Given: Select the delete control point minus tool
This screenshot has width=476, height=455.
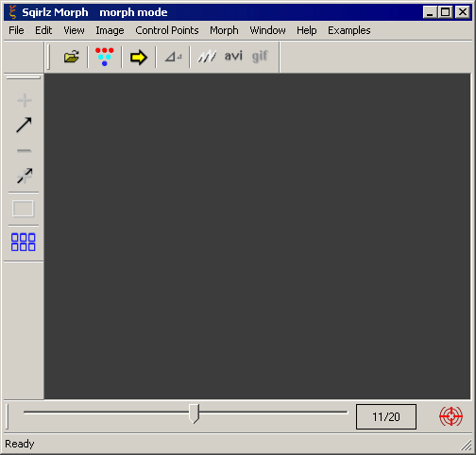Looking at the screenshot, I should [24, 151].
